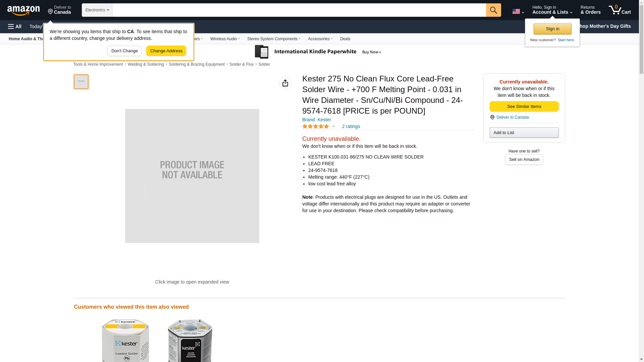The image size is (644, 362).
Task: Open the US flag language selector
Action: [518, 11]
